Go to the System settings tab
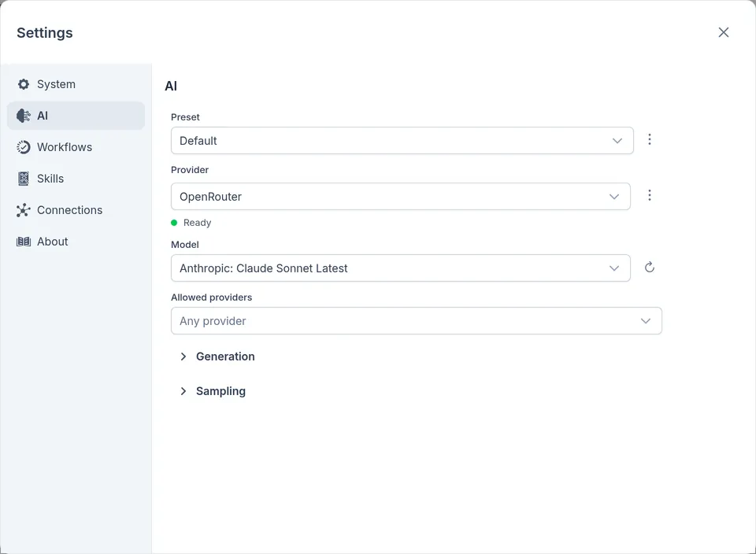 coord(76,84)
